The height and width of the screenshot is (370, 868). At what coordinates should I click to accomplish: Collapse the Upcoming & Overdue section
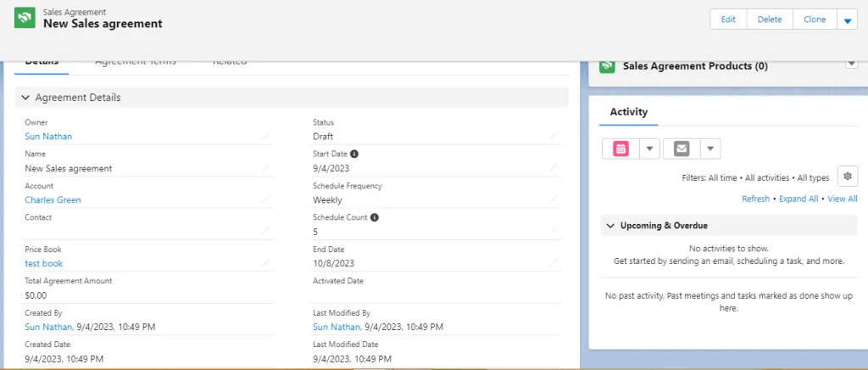(x=610, y=226)
